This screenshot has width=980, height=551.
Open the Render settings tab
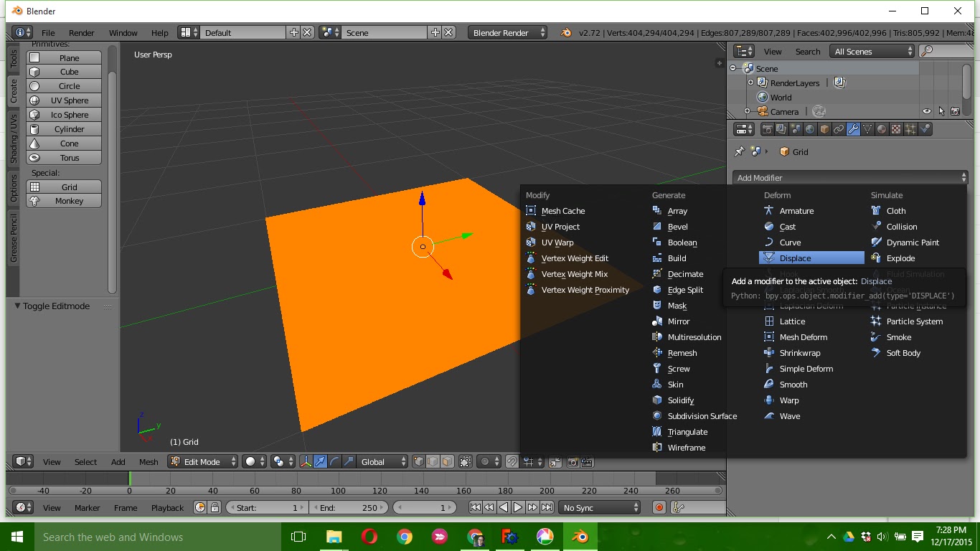tap(768, 128)
